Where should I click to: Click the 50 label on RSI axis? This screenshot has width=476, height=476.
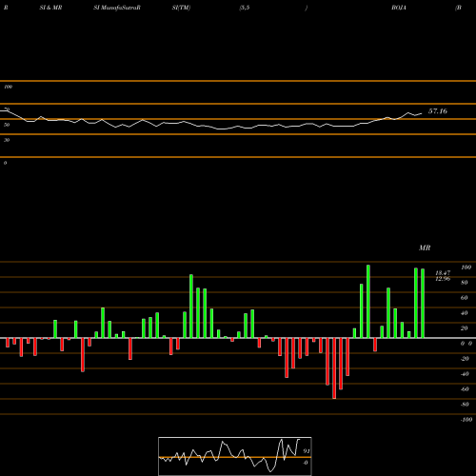7,125
